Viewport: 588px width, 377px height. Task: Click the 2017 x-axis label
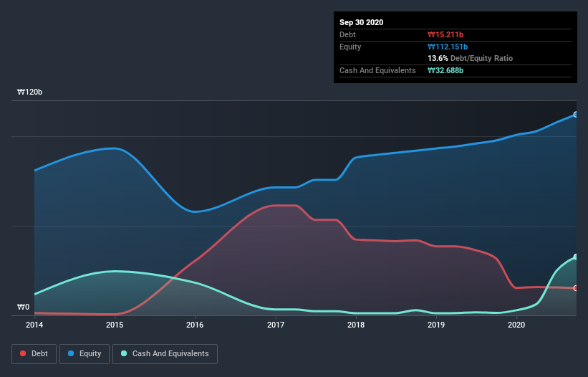click(276, 325)
